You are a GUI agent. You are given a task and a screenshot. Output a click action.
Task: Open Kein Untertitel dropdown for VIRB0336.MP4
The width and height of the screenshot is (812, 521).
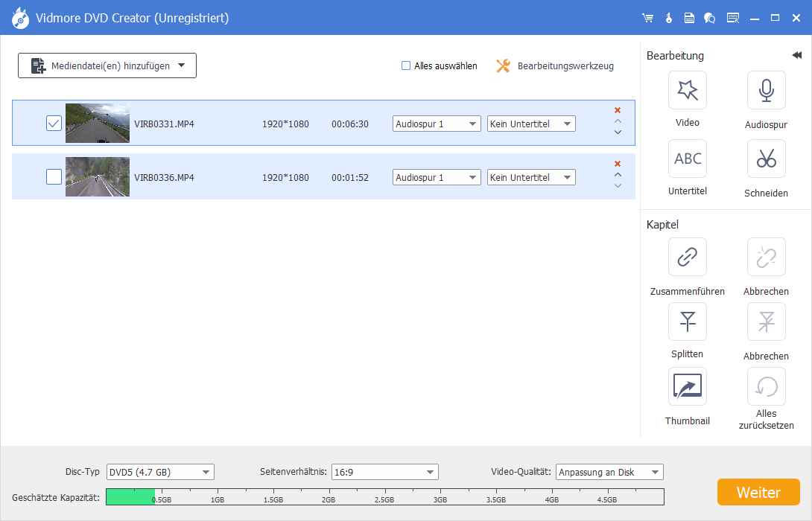click(x=531, y=177)
